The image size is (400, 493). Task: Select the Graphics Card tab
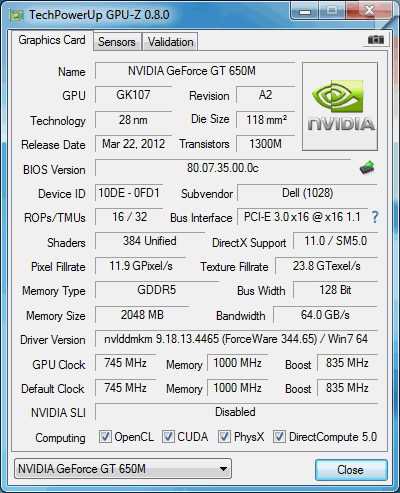click(x=52, y=40)
